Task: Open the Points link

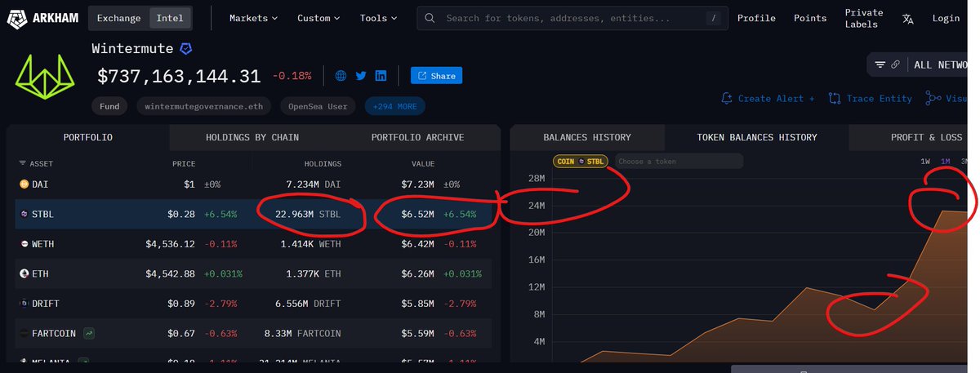Action: 810,18
